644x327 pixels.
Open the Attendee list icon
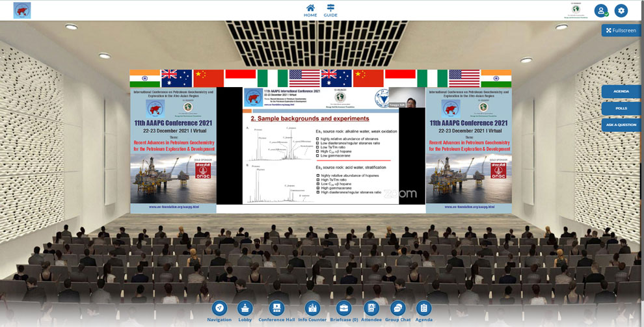(371, 311)
